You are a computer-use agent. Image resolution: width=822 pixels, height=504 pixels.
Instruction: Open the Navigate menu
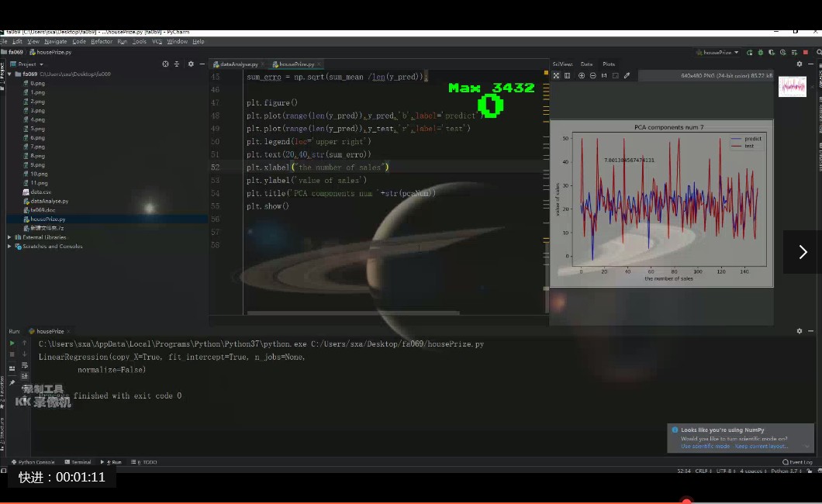click(x=56, y=41)
